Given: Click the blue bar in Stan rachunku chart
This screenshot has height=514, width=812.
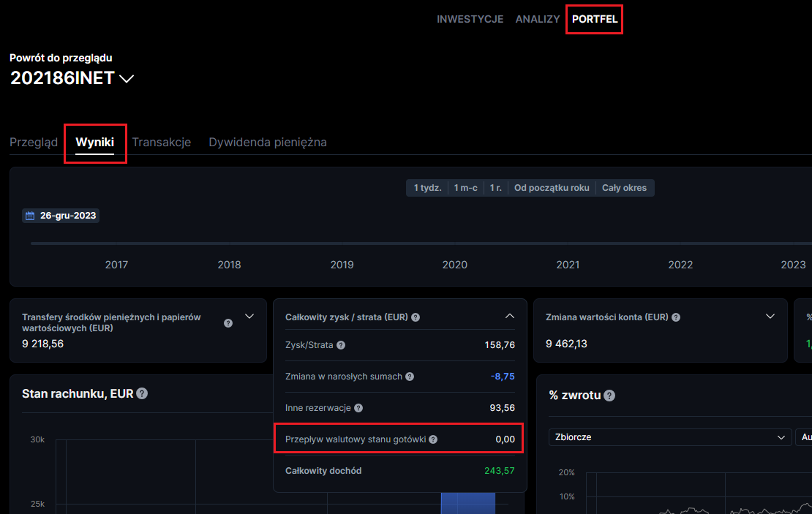Looking at the screenshot, I should tap(468, 503).
